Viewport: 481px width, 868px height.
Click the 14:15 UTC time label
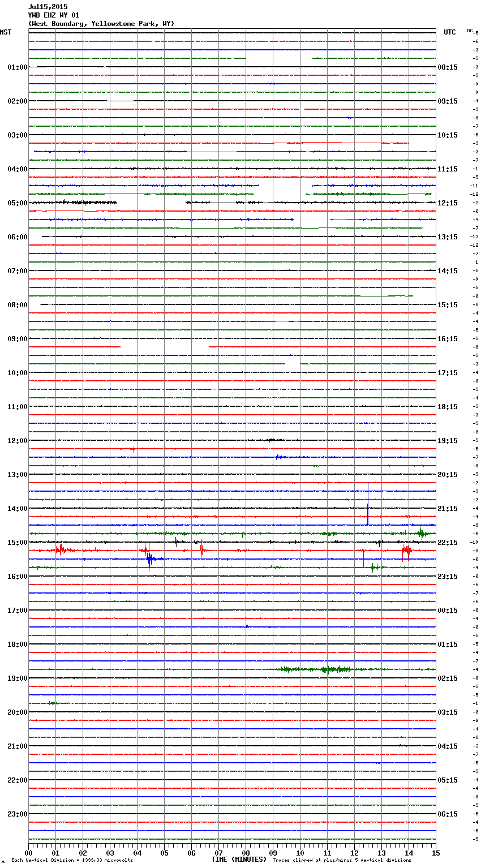click(x=448, y=271)
